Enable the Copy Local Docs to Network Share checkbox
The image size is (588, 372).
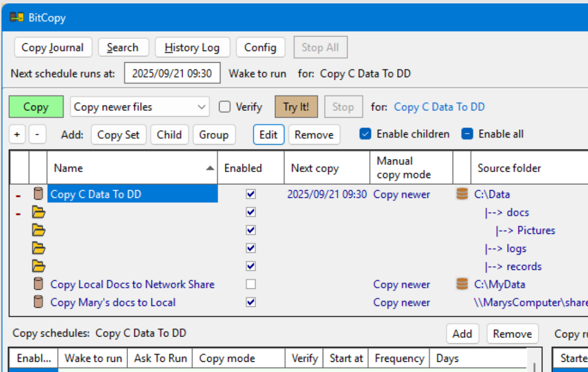250,284
